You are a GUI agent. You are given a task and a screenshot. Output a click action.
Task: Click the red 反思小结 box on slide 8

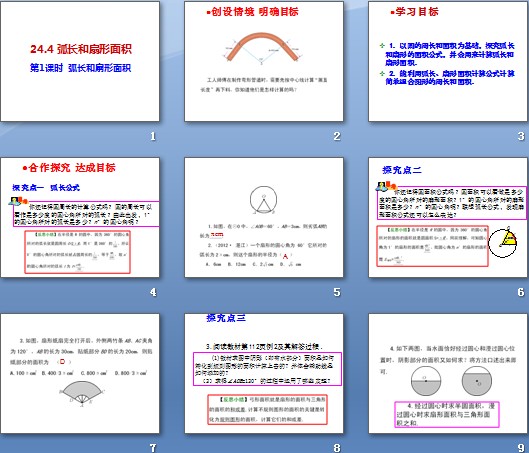click(267, 409)
